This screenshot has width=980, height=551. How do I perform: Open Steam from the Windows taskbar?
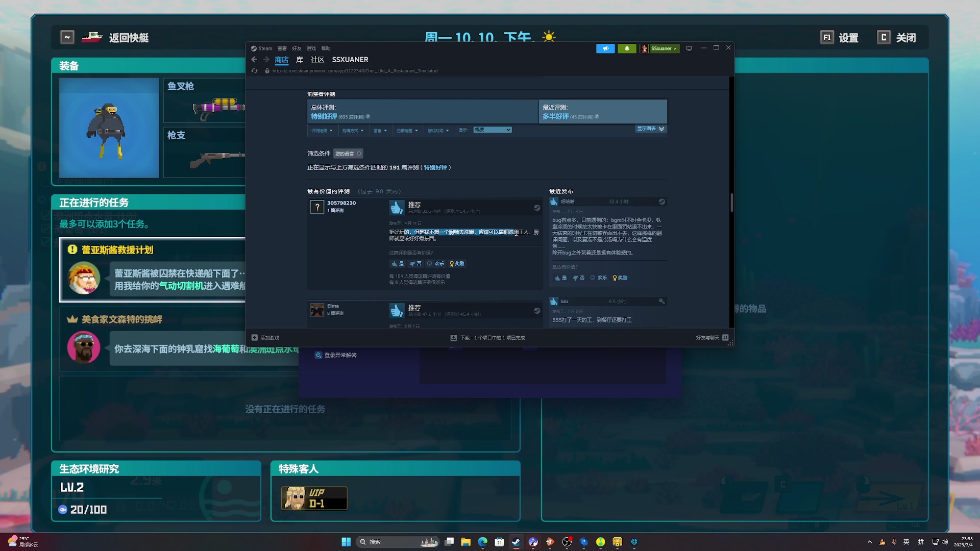(x=516, y=542)
